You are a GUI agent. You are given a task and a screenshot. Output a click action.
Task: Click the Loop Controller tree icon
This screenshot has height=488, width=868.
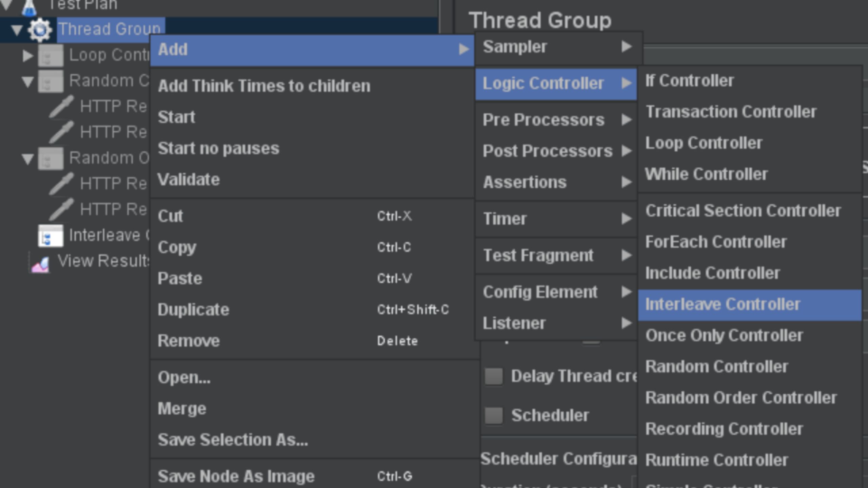(51, 55)
